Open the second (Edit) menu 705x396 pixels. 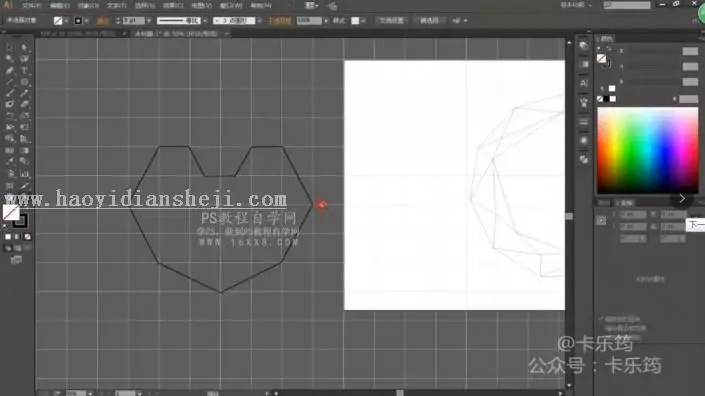tap(59, 6)
